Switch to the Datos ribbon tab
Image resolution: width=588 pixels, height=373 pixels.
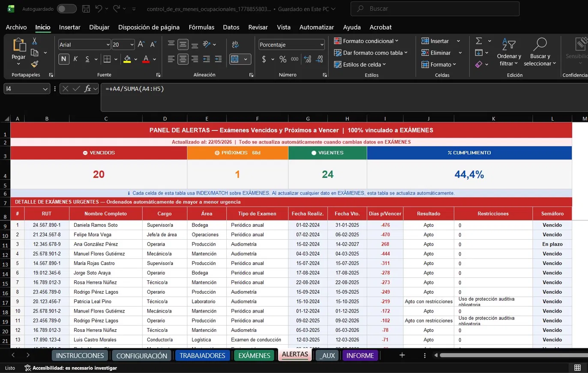tap(231, 27)
